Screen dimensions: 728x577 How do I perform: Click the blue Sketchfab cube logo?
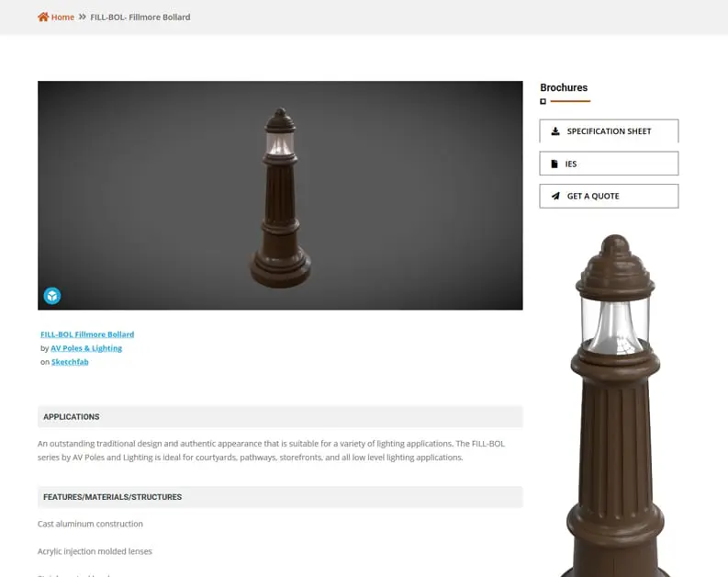pyautogui.click(x=52, y=296)
